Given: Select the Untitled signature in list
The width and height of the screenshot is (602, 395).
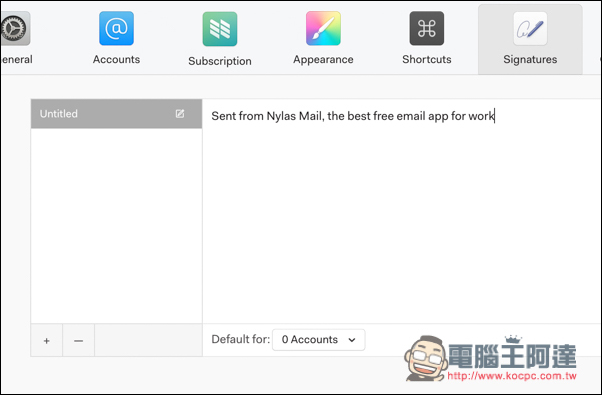Looking at the screenshot, I should 116,114.
